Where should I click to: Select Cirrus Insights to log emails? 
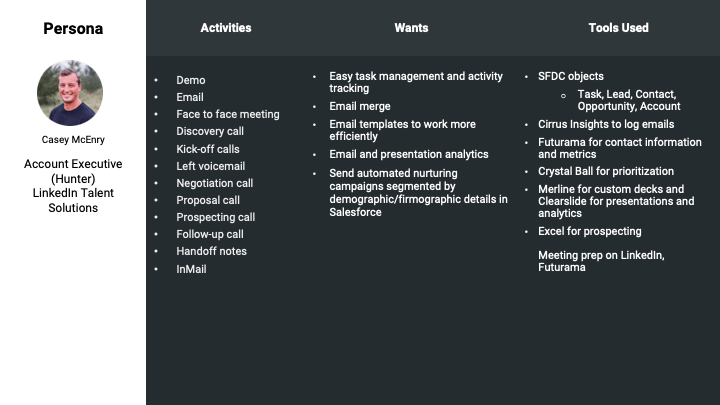(606, 124)
